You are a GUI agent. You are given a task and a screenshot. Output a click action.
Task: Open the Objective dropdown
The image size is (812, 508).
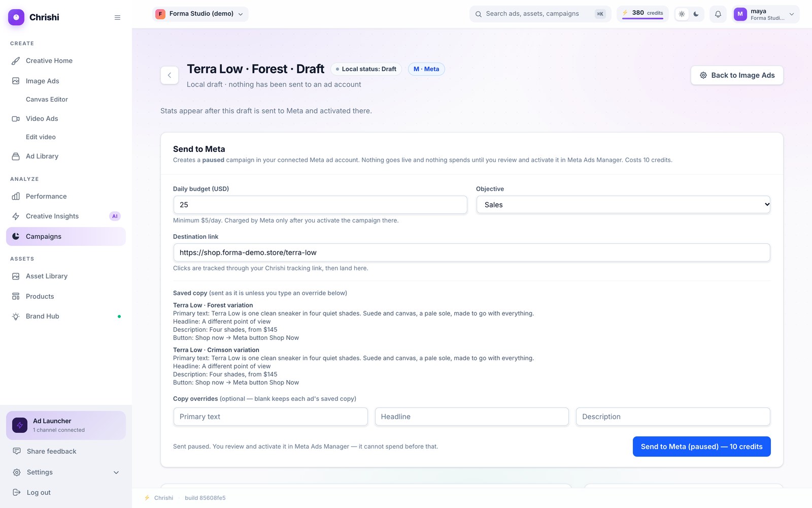[623, 205]
